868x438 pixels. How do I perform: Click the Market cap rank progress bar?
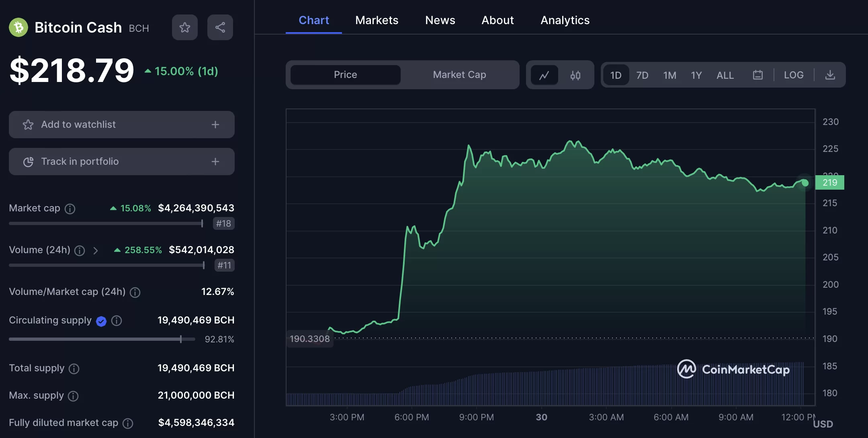click(x=106, y=223)
